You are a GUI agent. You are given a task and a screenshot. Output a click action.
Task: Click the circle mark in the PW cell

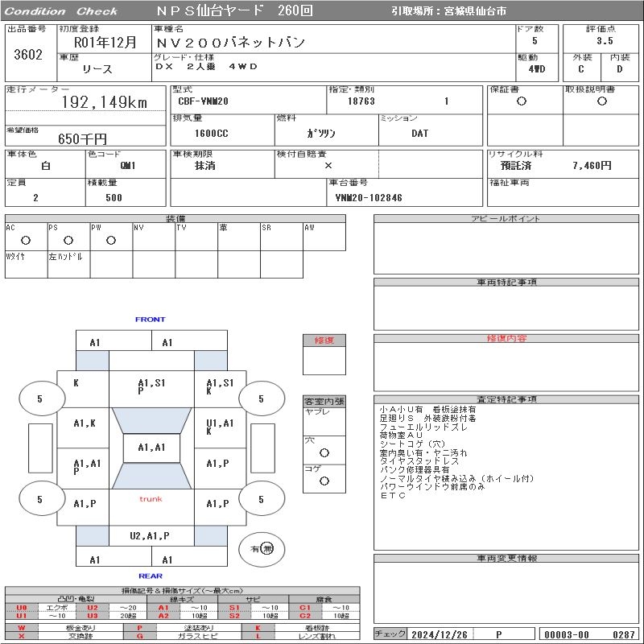111,240
